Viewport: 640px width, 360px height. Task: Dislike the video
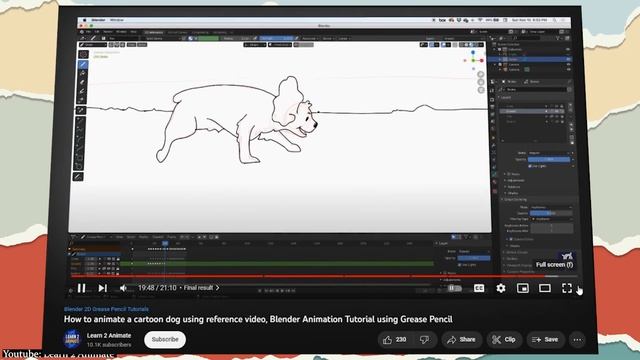click(424, 340)
